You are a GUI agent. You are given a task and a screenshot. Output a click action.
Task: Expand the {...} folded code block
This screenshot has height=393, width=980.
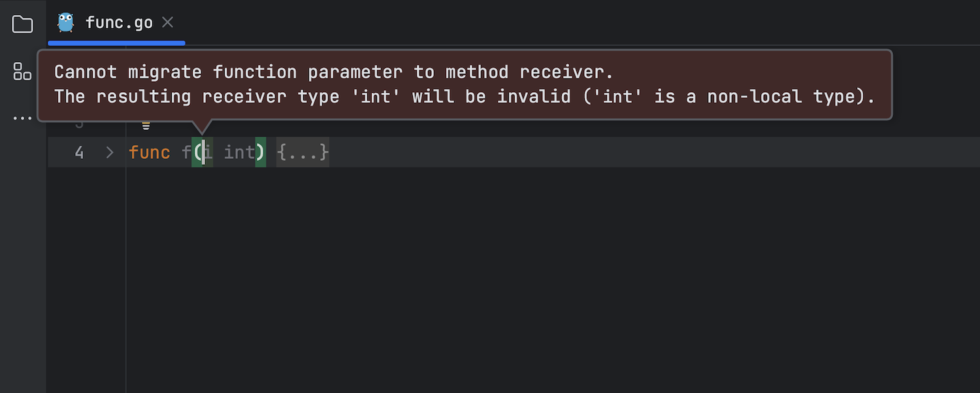[302, 153]
